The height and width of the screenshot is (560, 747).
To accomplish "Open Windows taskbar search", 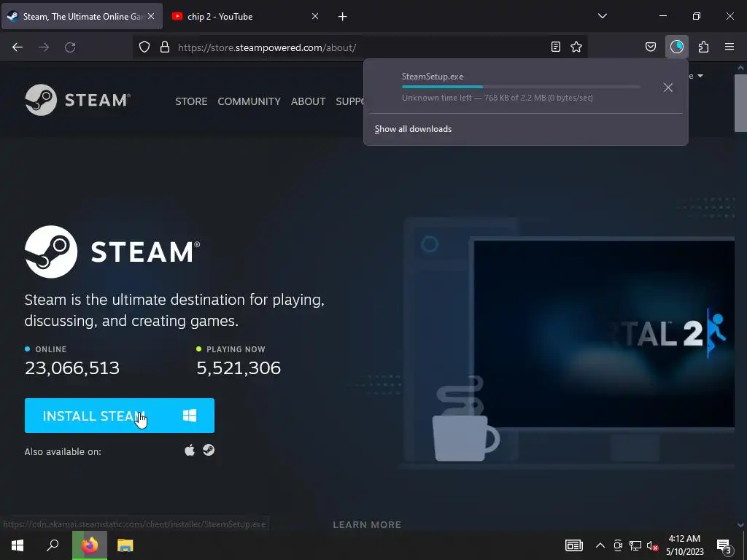I will [53, 545].
